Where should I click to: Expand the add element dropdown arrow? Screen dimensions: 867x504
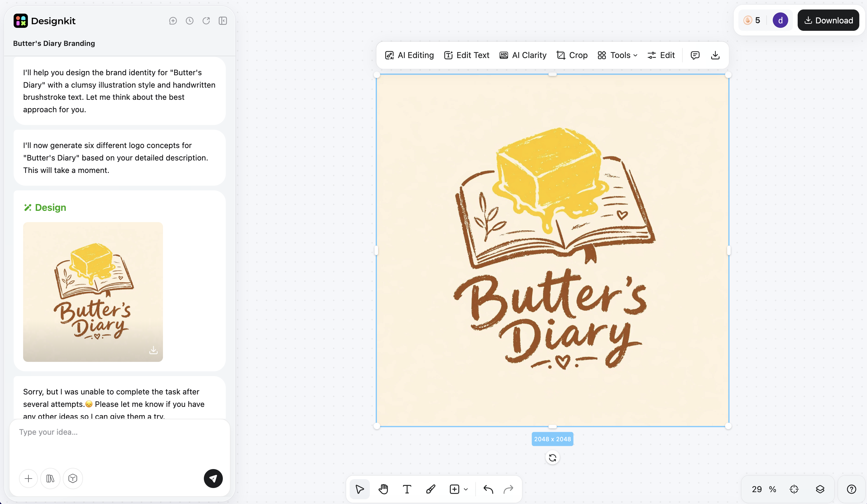click(466, 489)
